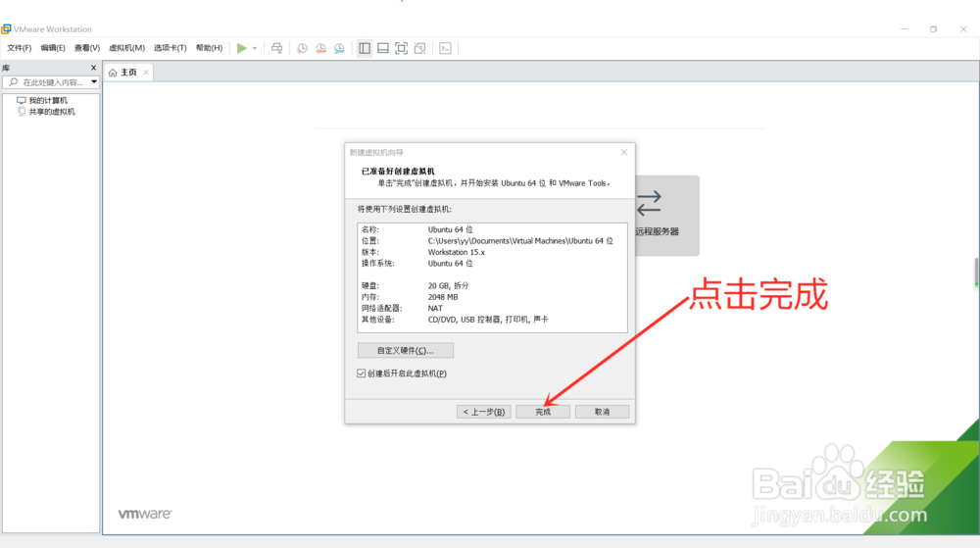The image size is (980, 548).
Task: Click the 2048 MB memory value
Action: pos(443,297)
